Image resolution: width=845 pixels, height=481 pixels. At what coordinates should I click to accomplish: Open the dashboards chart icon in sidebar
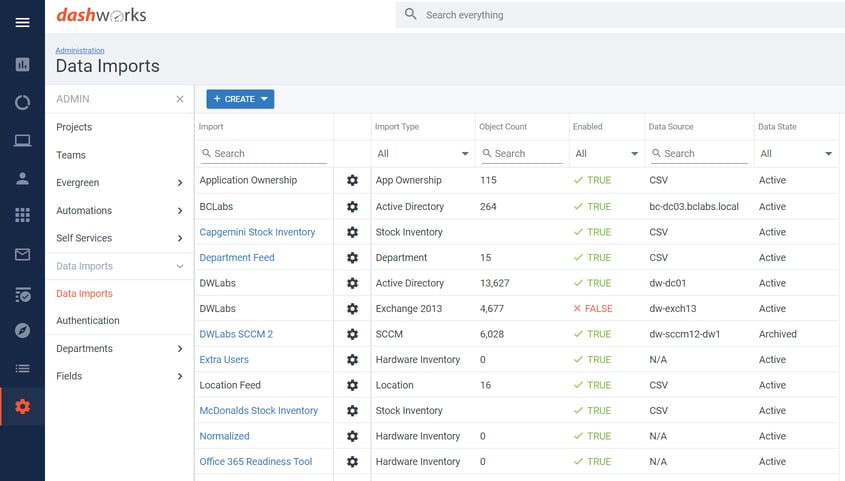pyautogui.click(x=22, y=64)
